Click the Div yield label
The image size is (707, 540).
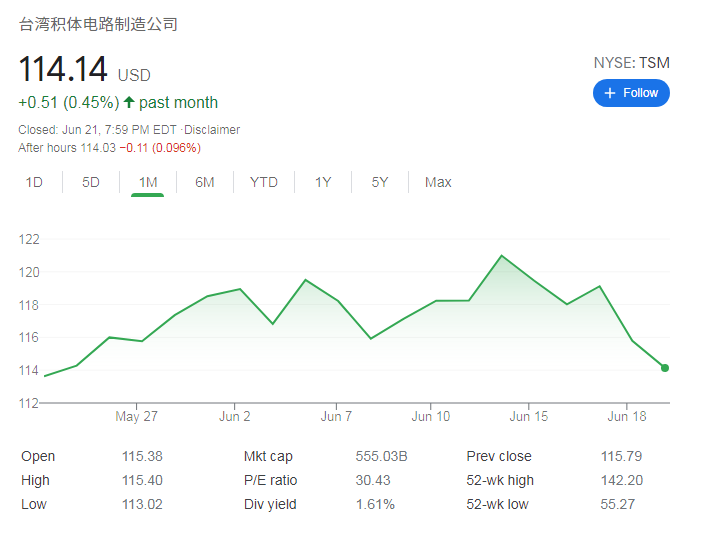(x=270, y=504)
